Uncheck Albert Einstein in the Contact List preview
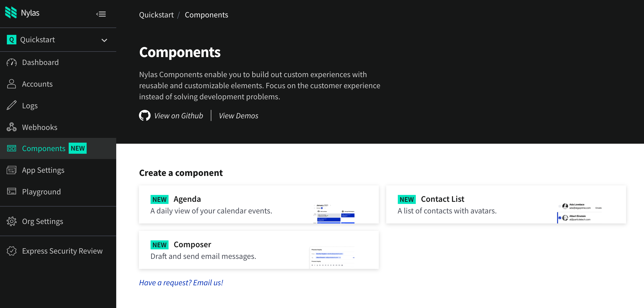644x308 pixels. point(560,218)
